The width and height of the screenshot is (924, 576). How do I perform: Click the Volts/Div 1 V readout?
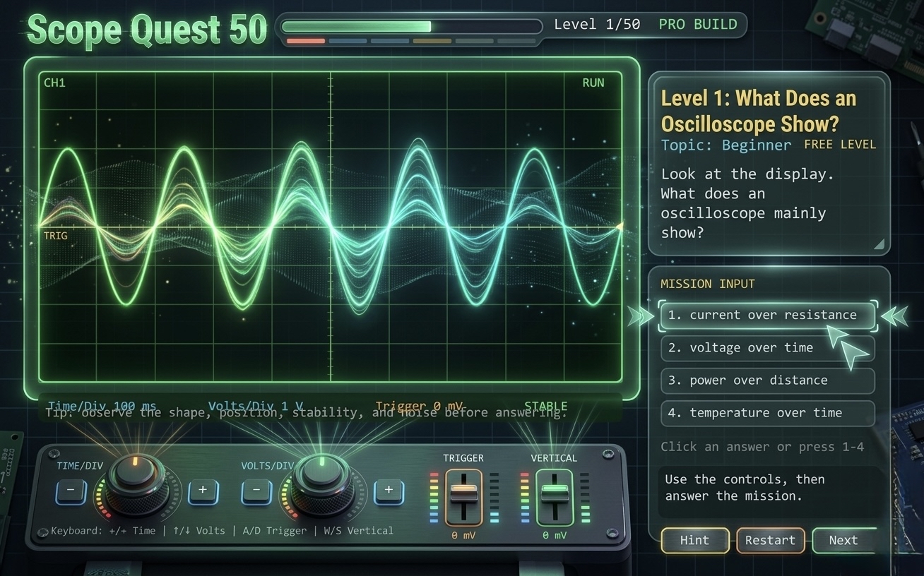click(256, 407)
